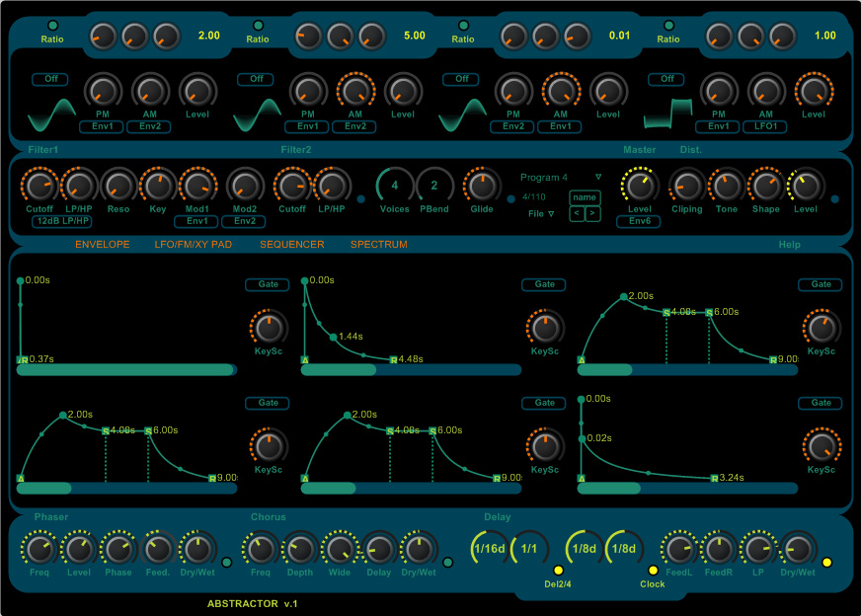This screenshot has height=616, width=861.
Task: Open the Mod2 Env2 source selector
Action: tap(244, 221)
